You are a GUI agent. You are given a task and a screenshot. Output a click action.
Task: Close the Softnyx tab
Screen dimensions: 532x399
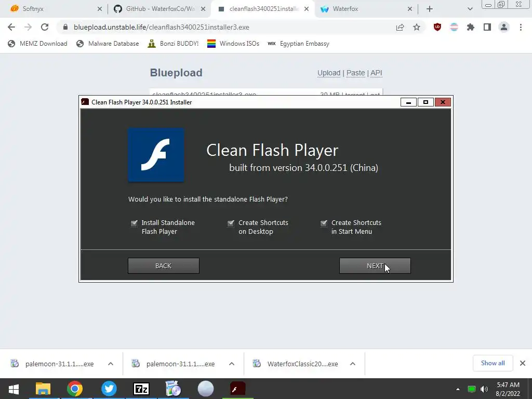tap(100, 9)
